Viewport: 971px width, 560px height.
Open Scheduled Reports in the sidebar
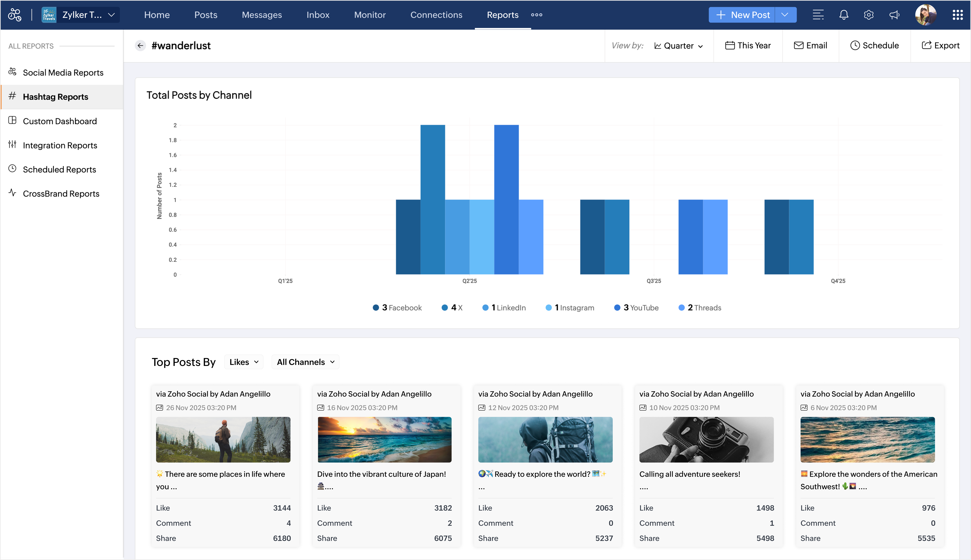(59, 170)
